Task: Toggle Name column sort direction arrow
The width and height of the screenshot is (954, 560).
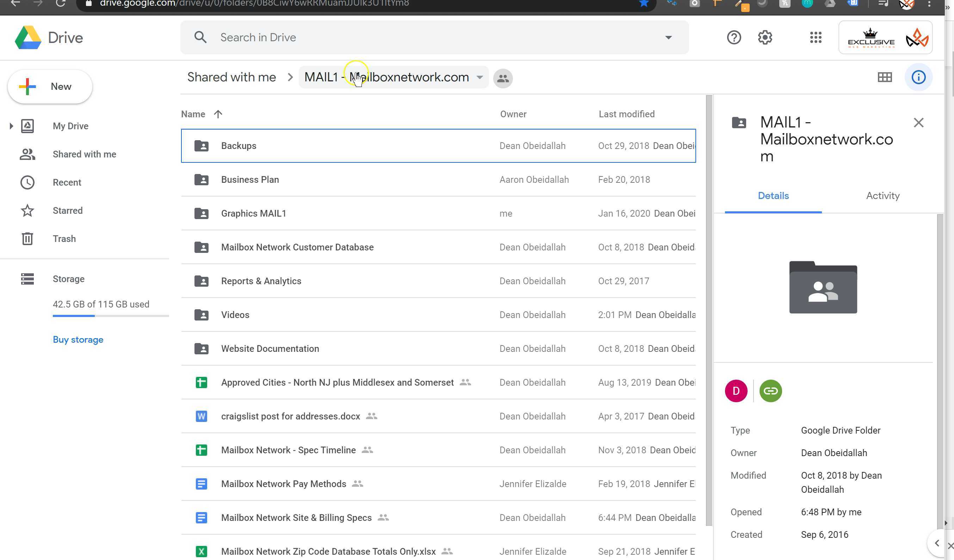Action: [218, 114]
